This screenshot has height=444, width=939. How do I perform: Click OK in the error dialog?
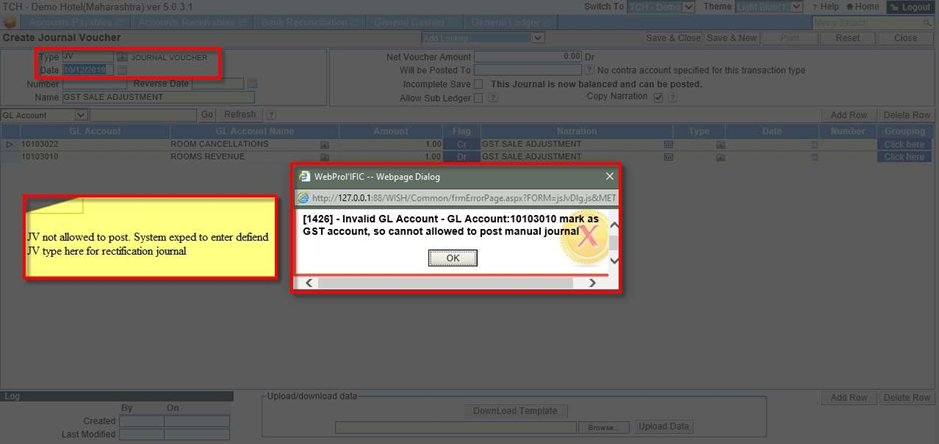(x=453, y=258)
